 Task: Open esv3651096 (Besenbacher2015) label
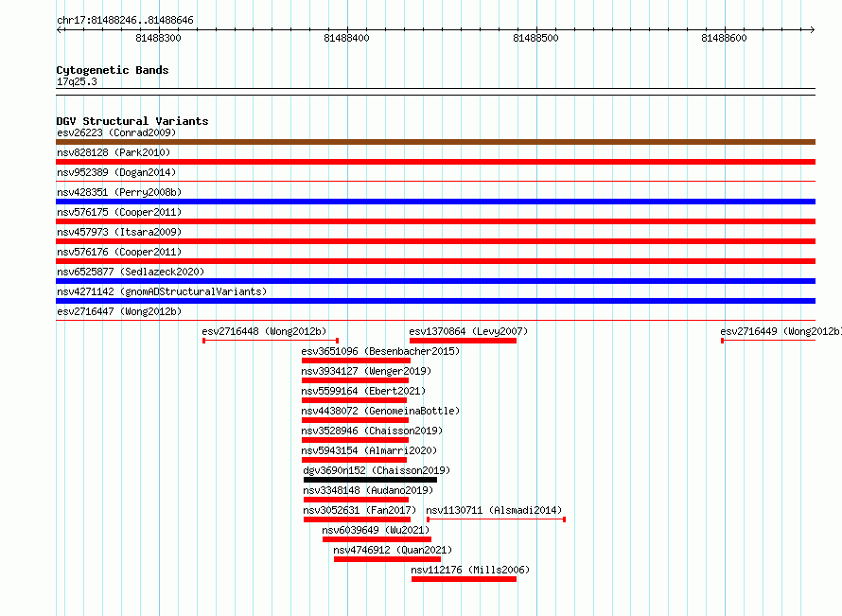pyautogui.click(x=380, y=351)
